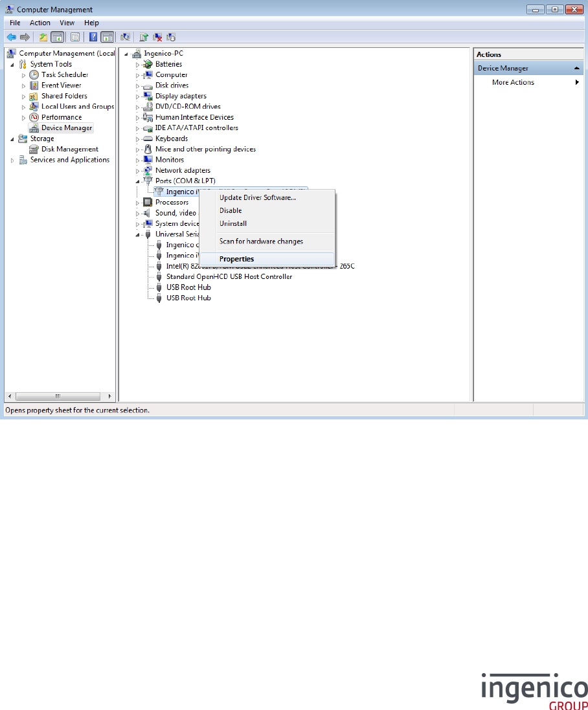Click the Mice and other pointing devices icon
588x710 pixels.
(148, 149)
